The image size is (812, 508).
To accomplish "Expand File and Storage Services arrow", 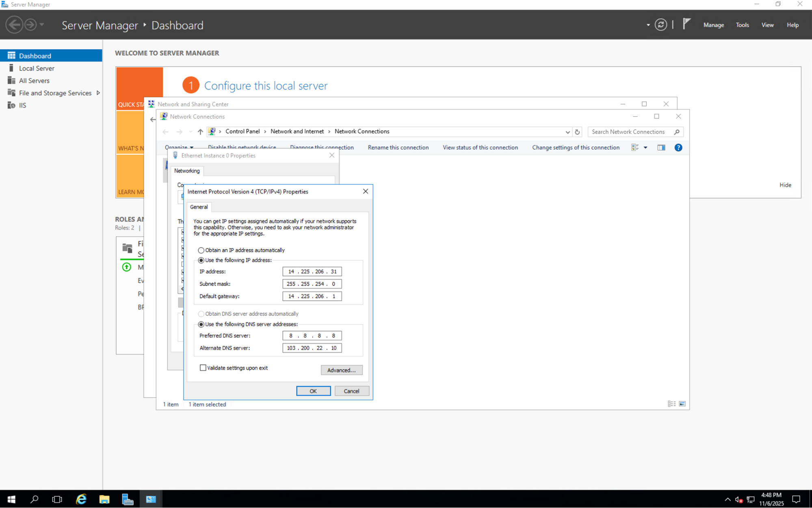I will pos(98,93).
